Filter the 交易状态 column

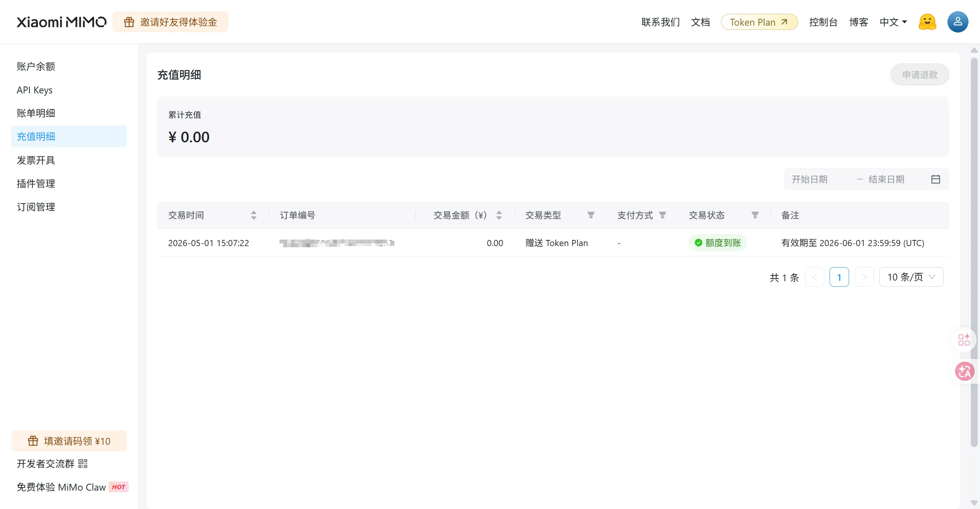pyautogui.click(x=755, y=215)
